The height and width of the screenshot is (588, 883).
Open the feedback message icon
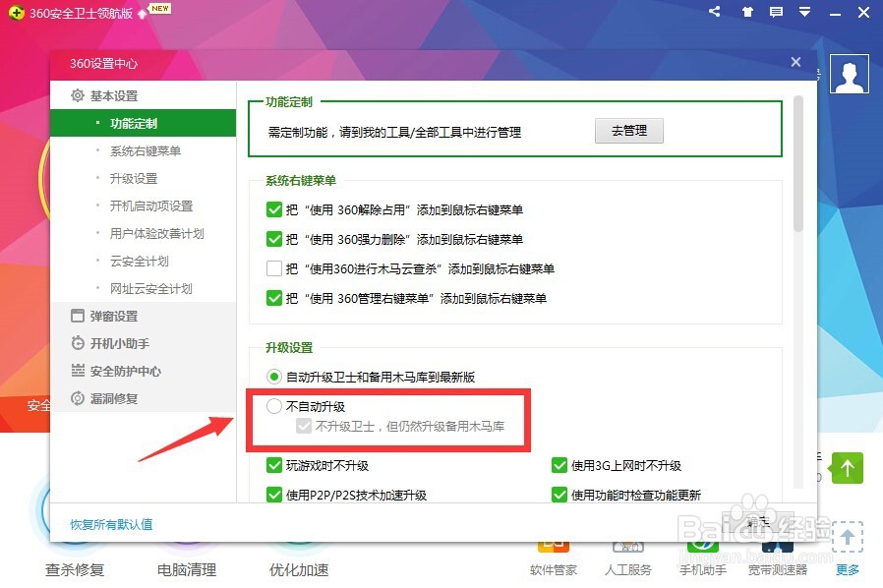(776, 11)
